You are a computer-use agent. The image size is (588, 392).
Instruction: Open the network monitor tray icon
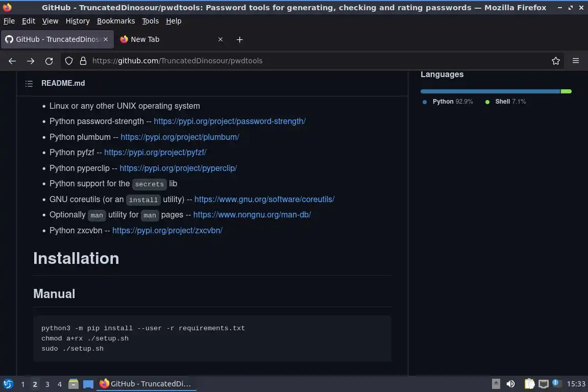point(544,384)
